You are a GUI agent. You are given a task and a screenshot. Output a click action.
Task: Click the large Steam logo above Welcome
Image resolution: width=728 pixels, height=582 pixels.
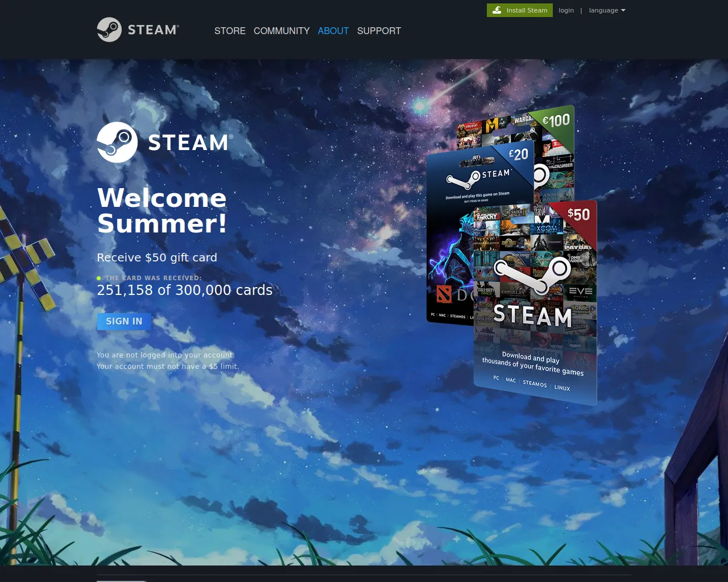pos(165,142)
